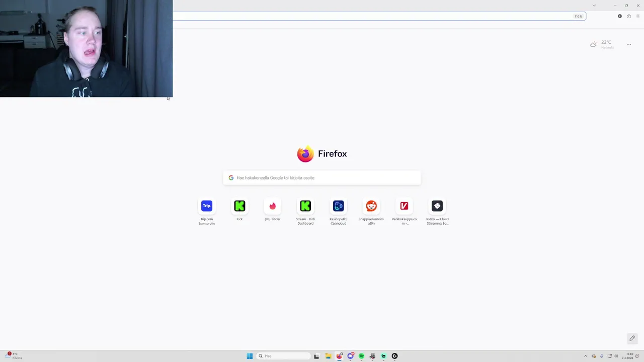Open the green streaming app on taskbar
644x362 pixels.
(383, 356)
